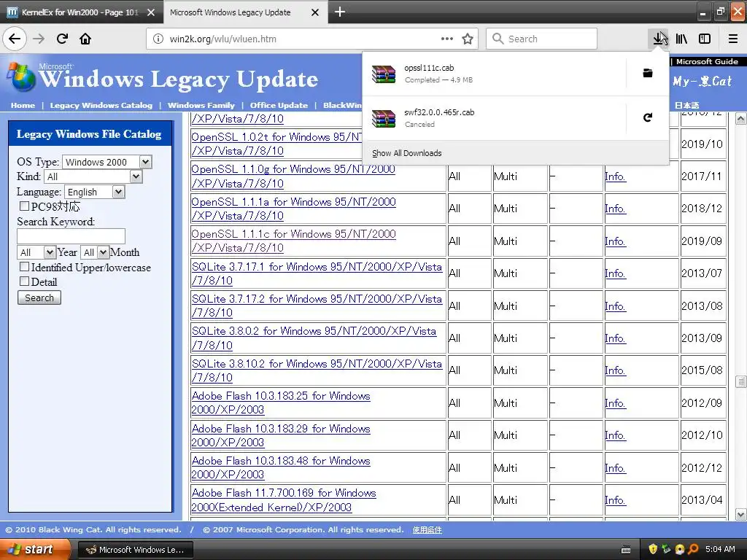Viewport: 747px width, 560px height.
Task: Focus the Microsoft Windows Le... taskbar button
Action: (135, 550)
